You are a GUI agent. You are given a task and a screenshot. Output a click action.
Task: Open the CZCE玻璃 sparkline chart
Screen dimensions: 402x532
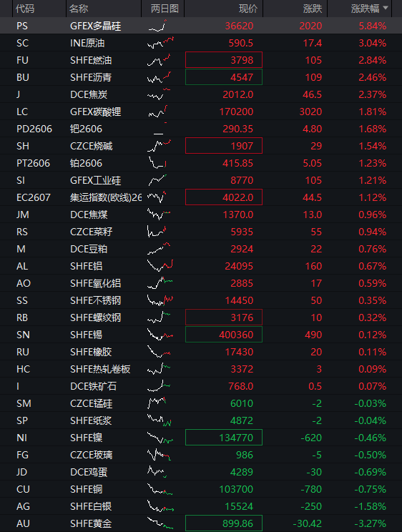159,455
